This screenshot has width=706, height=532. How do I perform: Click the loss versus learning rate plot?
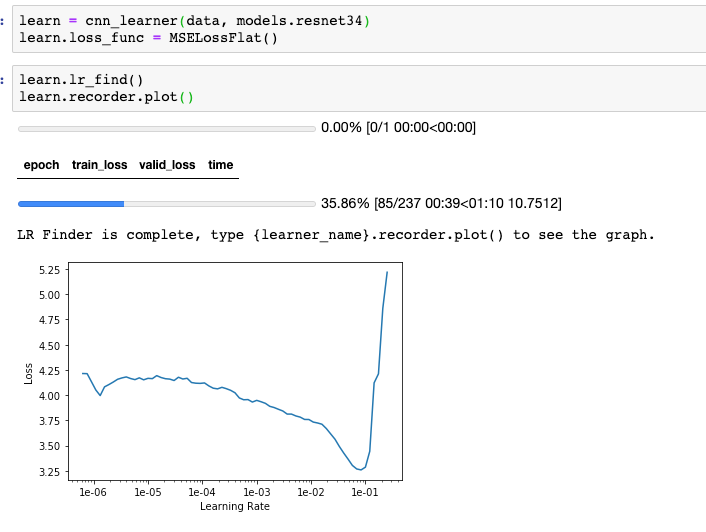pyautogui.click(x=235, y=372)
